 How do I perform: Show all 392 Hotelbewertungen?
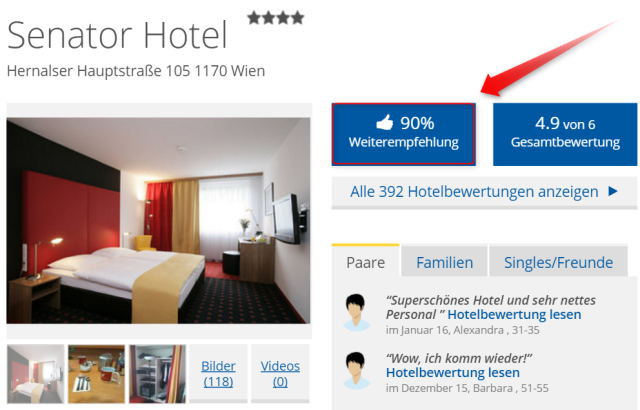point(484,192)
